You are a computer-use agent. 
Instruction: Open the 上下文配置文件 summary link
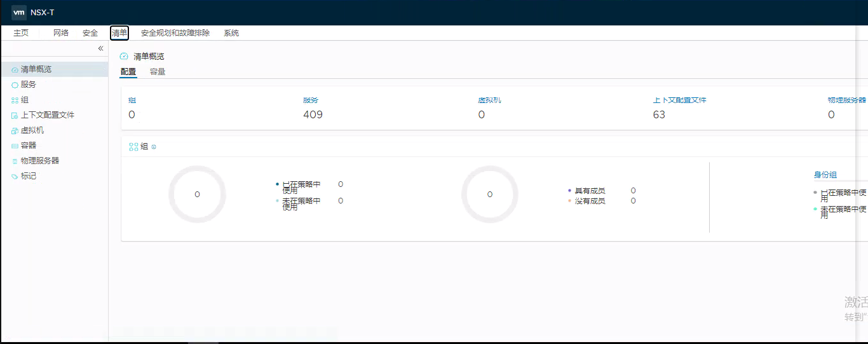tap(679, 100)
